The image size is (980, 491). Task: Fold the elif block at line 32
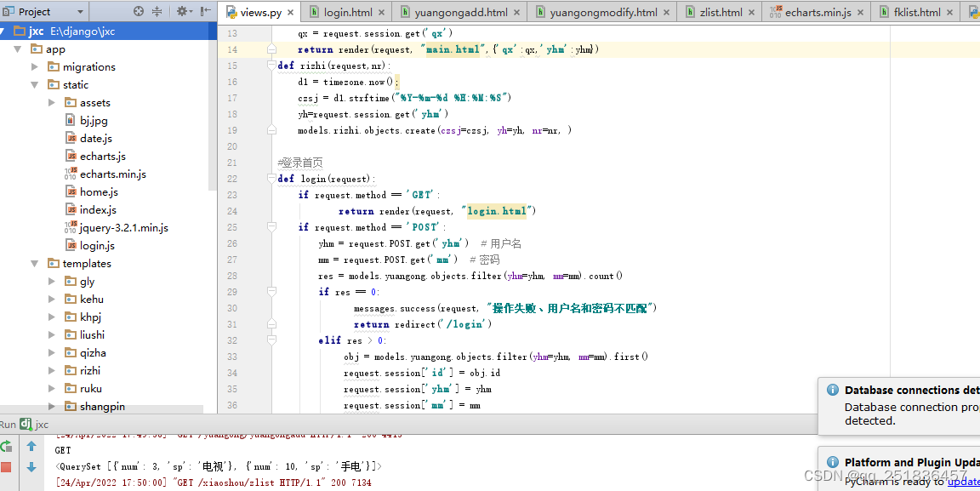tap(271, 340)
